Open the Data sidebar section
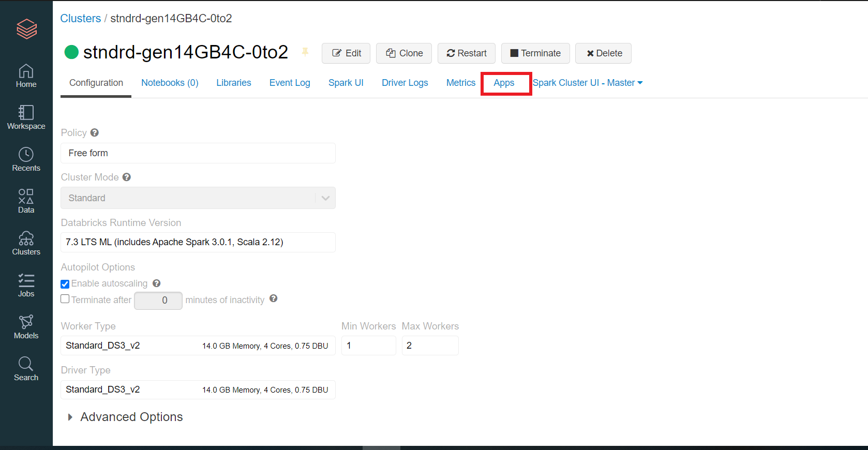 [x=26, y=201]
